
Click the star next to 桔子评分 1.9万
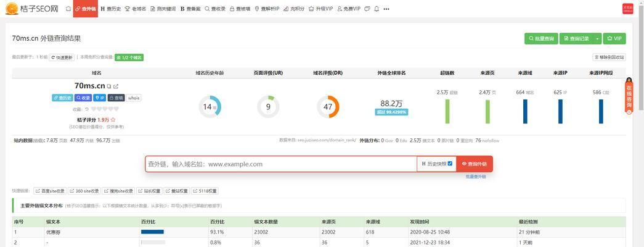pos(113,120)
